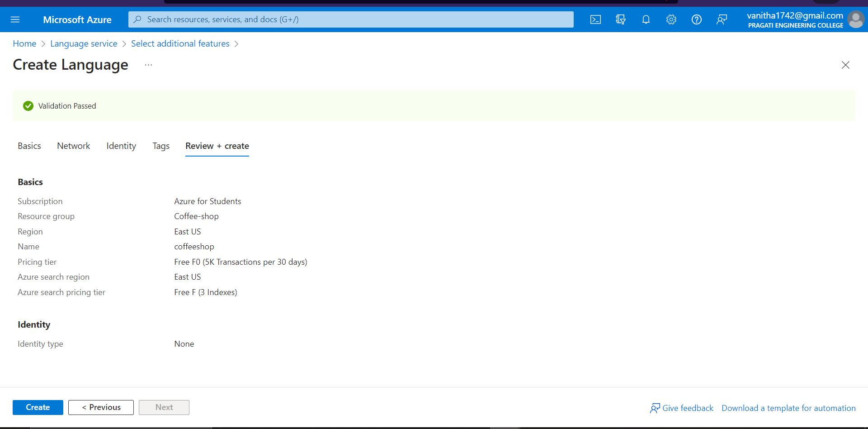View notifications bell
The image size is (868, 429).
[x=646, y=19]
